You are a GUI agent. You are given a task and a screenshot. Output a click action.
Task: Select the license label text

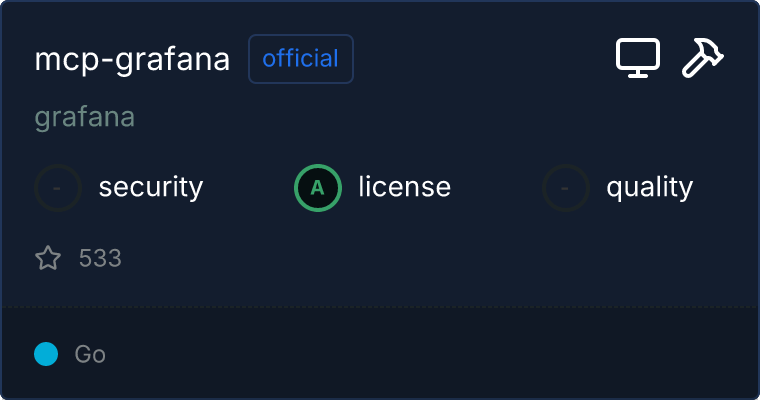(404, 187)
